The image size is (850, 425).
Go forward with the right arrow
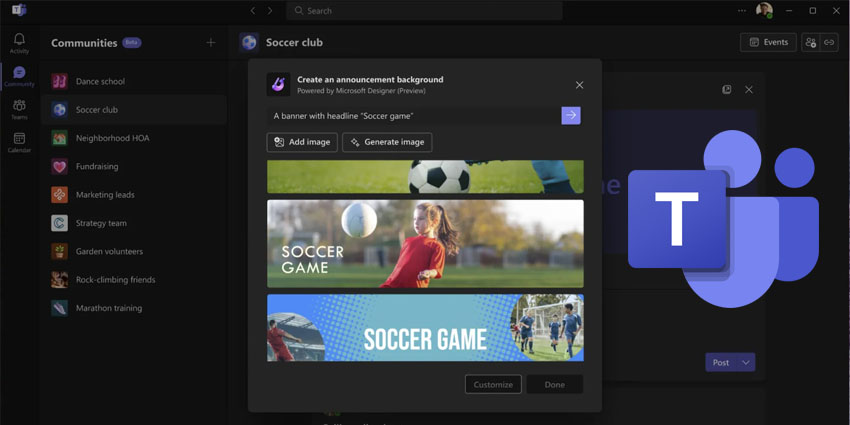270,10
